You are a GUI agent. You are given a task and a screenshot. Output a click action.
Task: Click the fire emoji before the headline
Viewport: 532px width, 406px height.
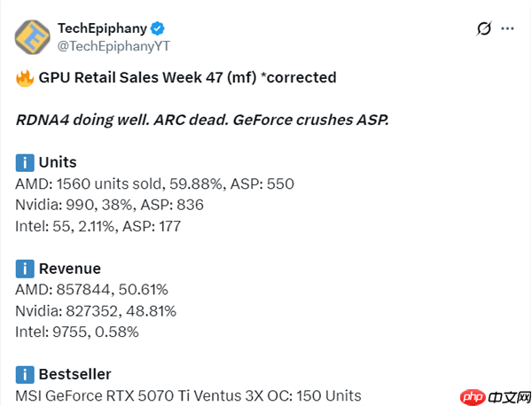pyautogui.click(x=24, y=78)
